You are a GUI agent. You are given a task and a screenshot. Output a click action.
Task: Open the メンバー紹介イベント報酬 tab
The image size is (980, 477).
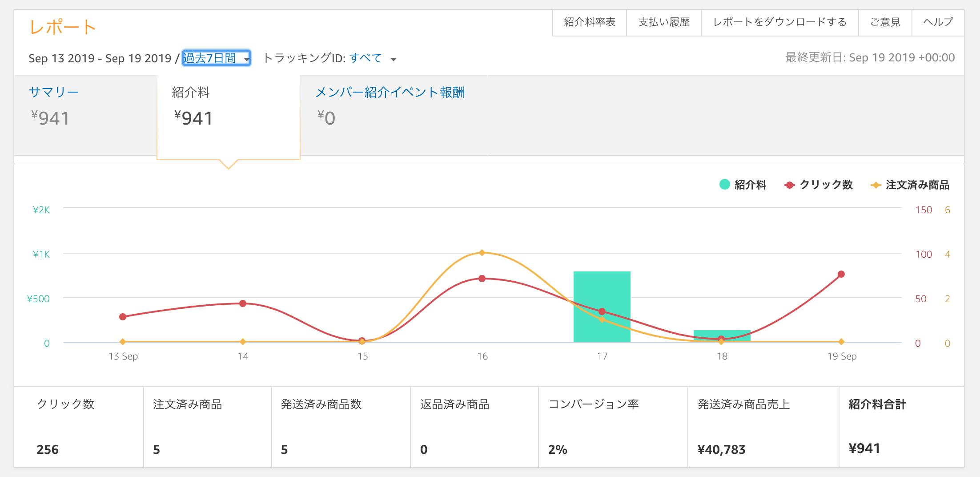pyautogui.click(x=390, y=92)
